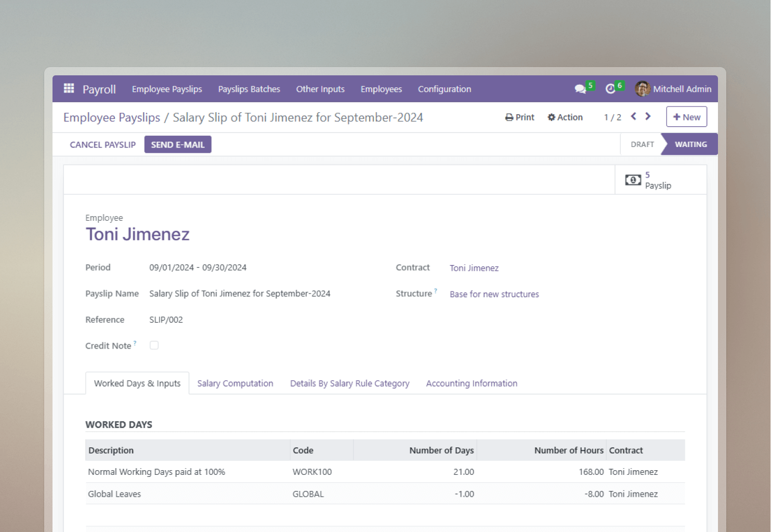Select the Waiting status stage

tap(690, 144)
